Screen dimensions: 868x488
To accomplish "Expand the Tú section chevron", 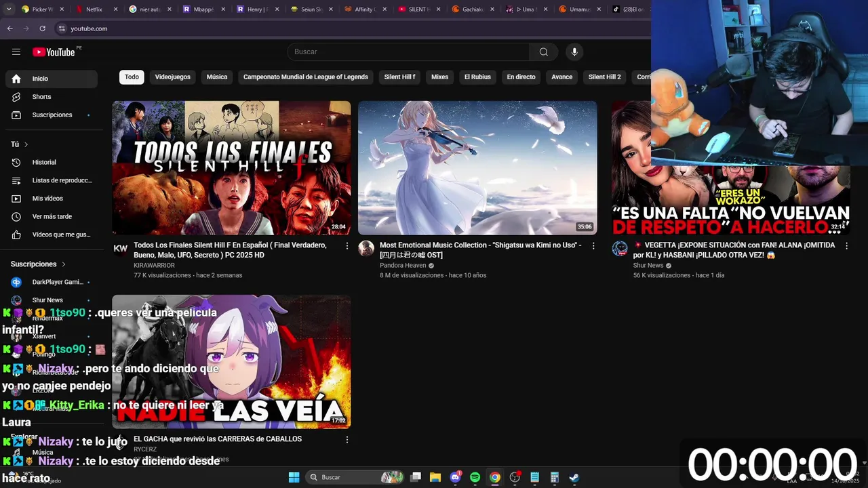I will click(26, 144).
